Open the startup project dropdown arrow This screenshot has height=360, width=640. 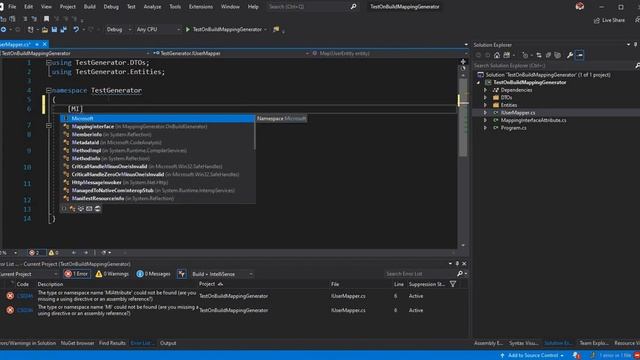pos(265,29)
